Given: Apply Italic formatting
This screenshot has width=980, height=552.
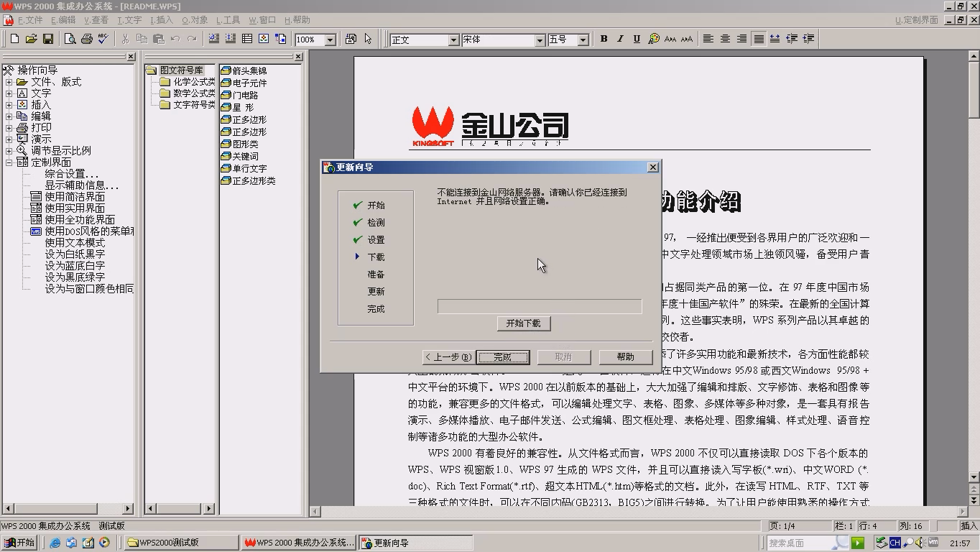Looking at the screenshot, I should coord(620,39).
